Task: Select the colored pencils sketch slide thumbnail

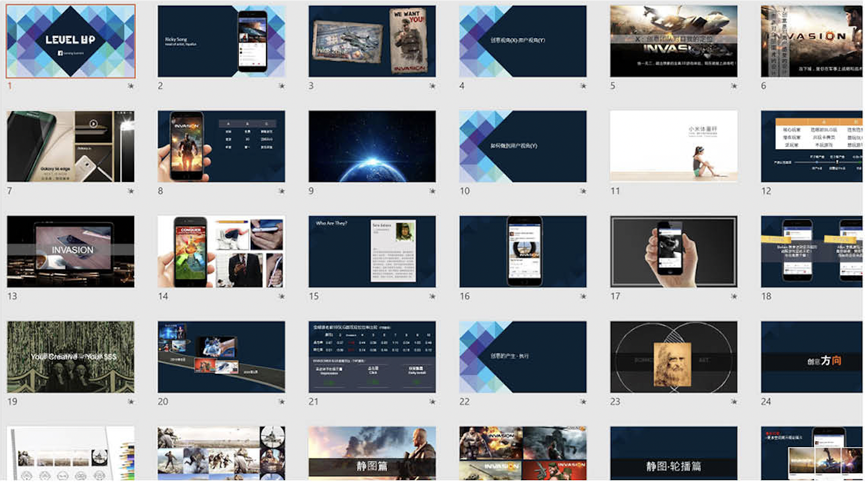Action: click(x=71, y=453)
